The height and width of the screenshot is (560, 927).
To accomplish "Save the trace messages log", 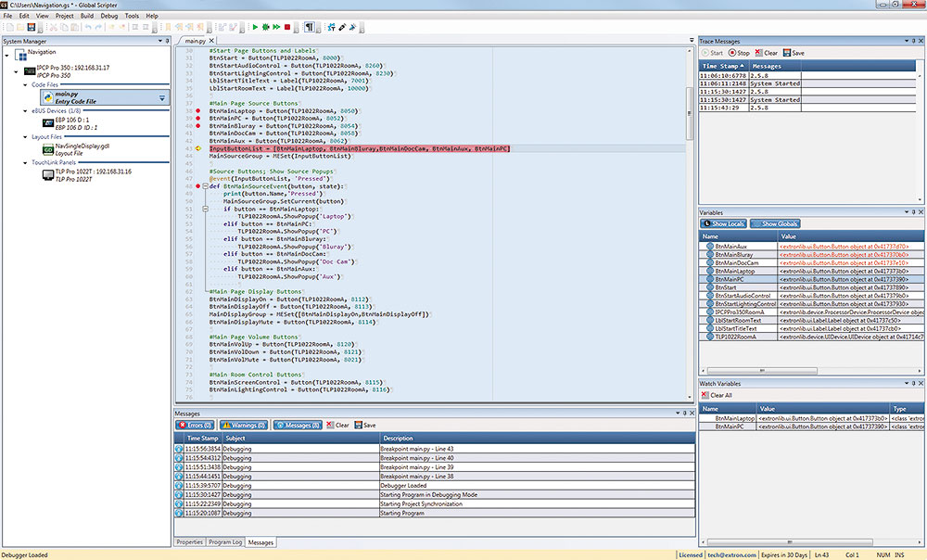I will point(794,53).
